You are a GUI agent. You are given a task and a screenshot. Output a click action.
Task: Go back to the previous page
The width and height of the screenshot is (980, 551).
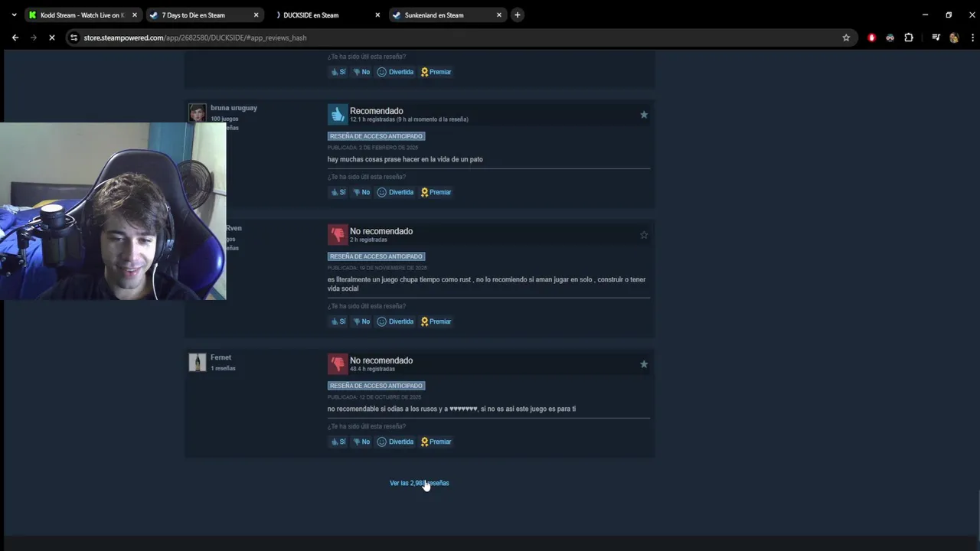(15, 37)
